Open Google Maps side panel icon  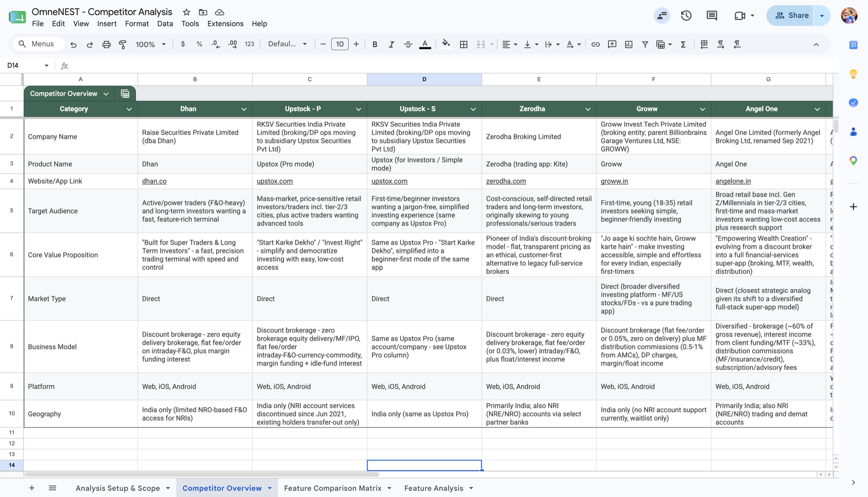tap(853, 161)
